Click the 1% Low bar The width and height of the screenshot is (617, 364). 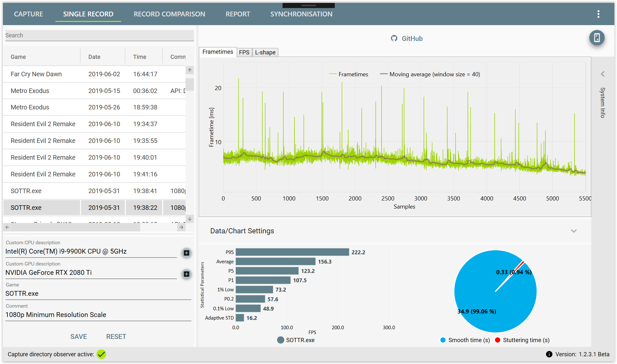point(254,290)
